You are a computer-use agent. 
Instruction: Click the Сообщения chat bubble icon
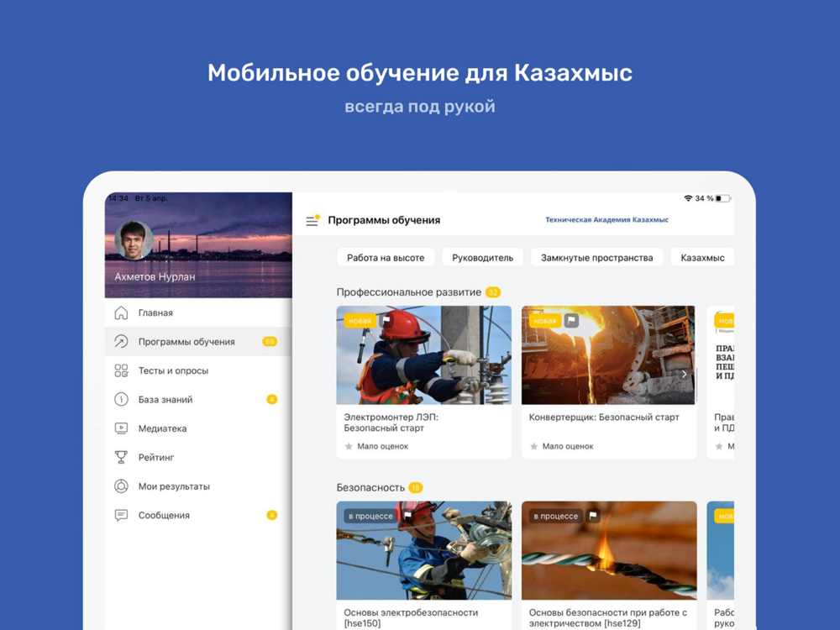tap(122, 515)
